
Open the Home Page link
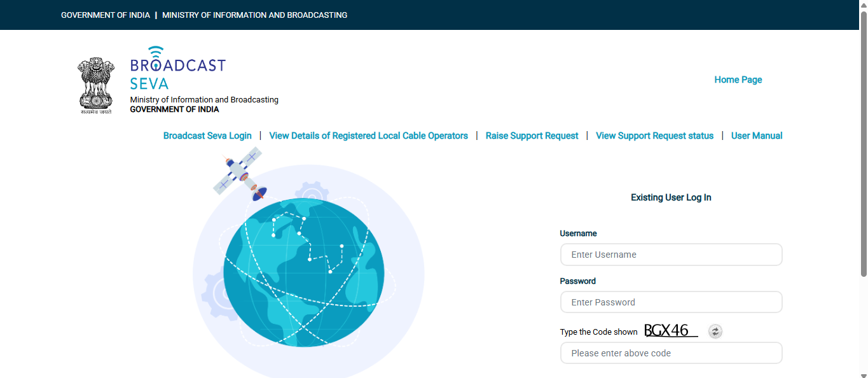pos(738,80)
